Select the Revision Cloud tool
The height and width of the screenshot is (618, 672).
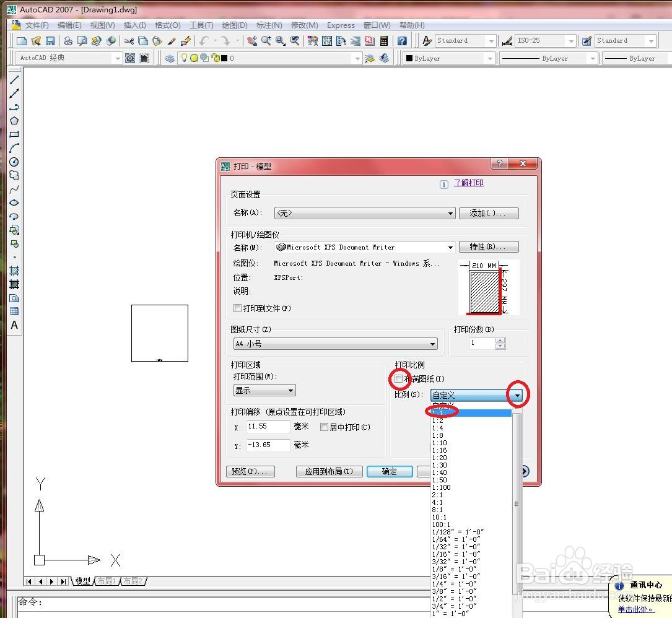(x=14, y=176)
